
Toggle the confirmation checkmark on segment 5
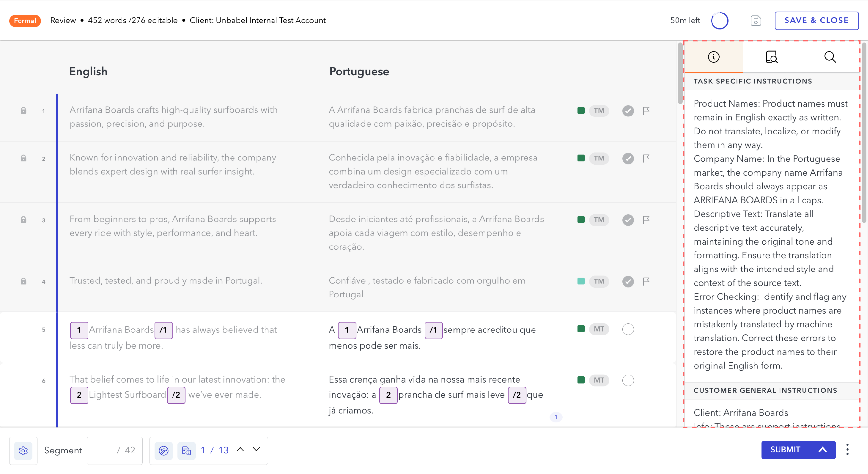(x=628, y=329)
